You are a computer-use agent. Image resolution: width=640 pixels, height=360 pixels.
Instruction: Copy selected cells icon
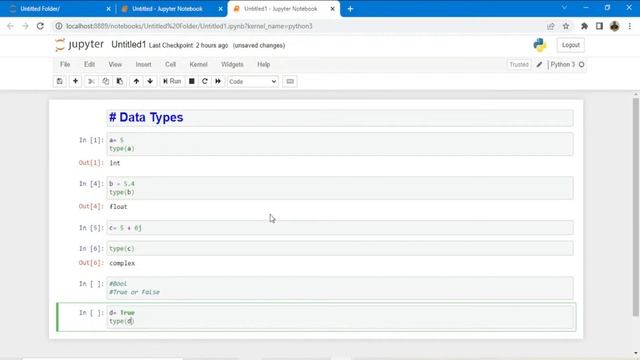click(x=106, y=81)
